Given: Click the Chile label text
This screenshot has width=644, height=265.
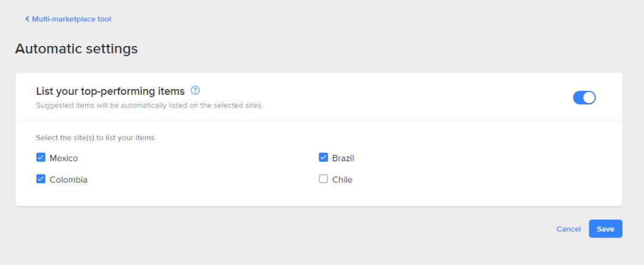Looking at the screenshot, I should (342, 180).
